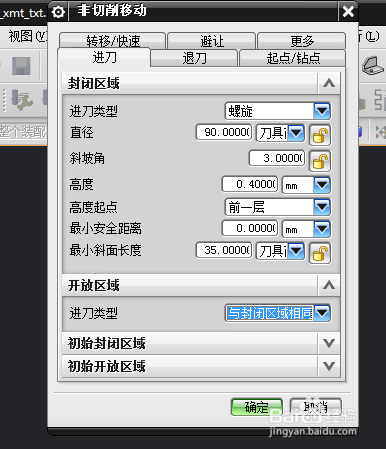Switch to the 退刀 tab
386x449 pixels.
194,58
